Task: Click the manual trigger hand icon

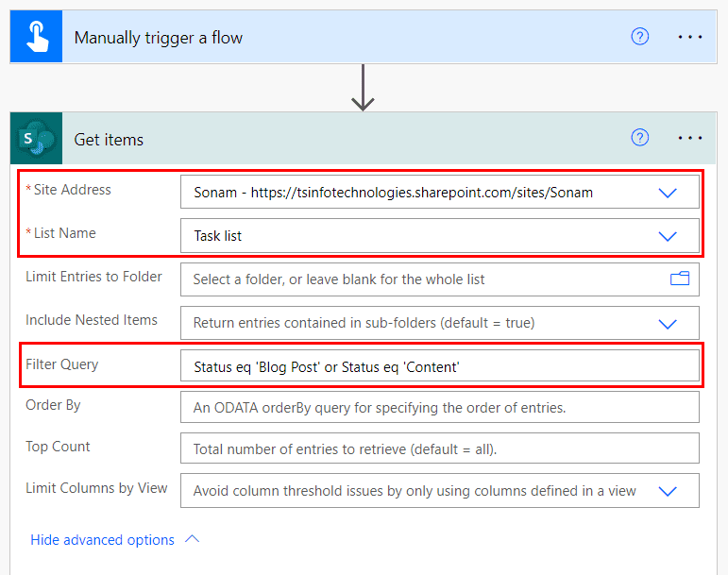Action: point(37,37)
